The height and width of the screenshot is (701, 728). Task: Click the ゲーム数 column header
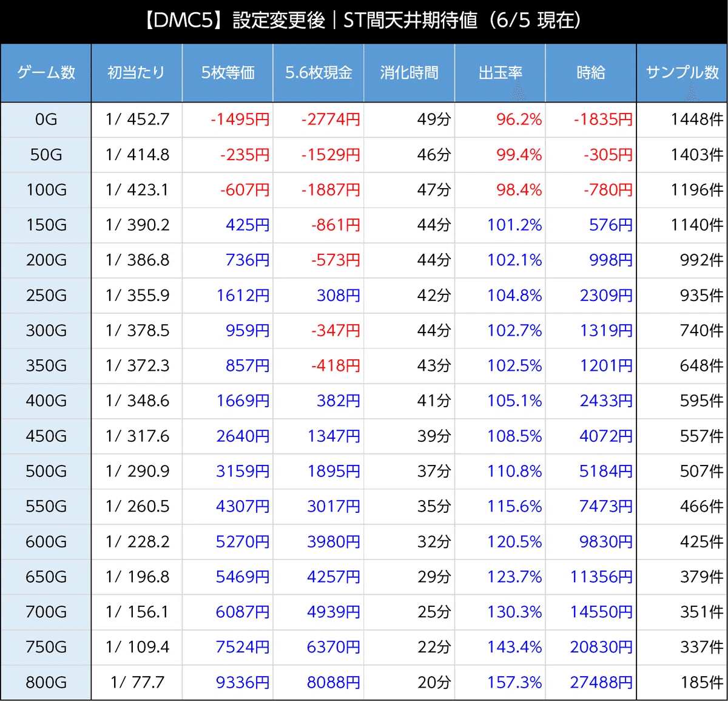[x=46, y=73]
